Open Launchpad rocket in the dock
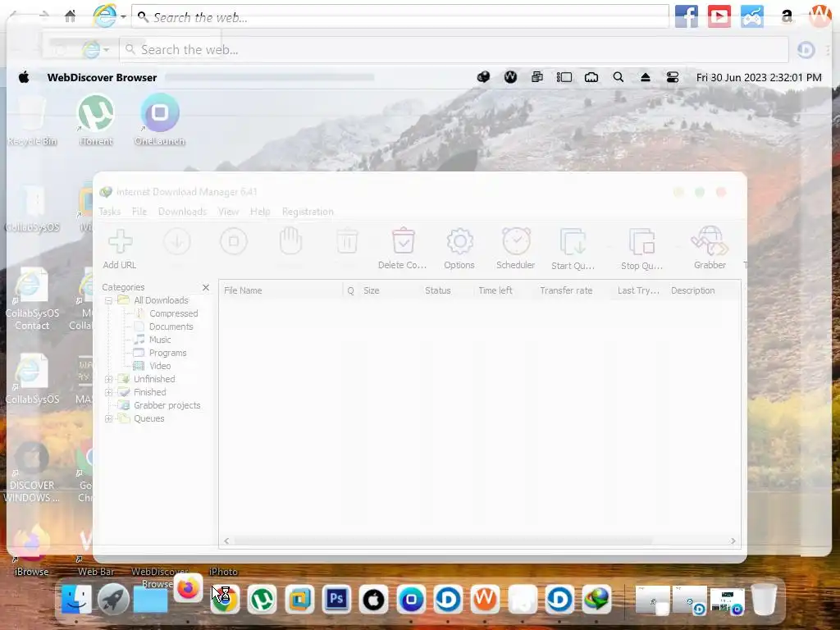 click(x=113, y=600)
